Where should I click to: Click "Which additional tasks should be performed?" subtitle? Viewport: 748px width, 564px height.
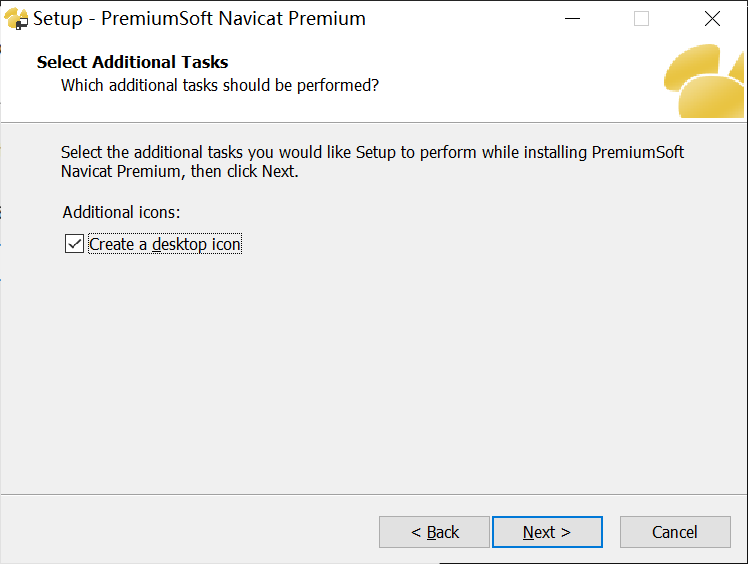pyautogui.click(x=220, y=85)
